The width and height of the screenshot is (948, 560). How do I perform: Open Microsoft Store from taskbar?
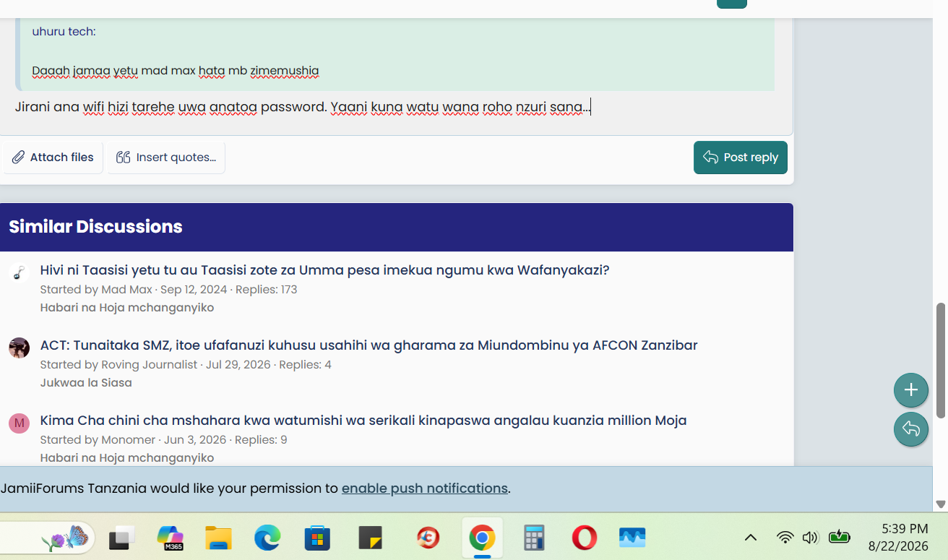(x=317, y=538)
